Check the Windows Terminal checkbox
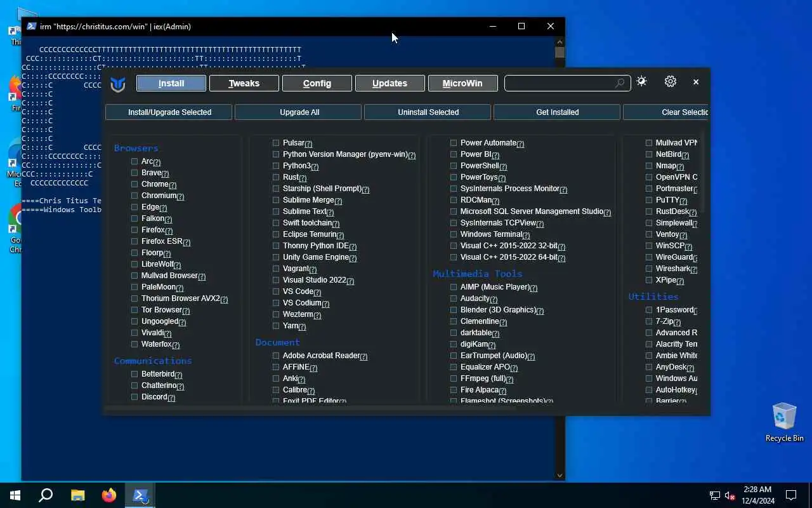This screenshot has width=812, height=508. click(454, 234)
